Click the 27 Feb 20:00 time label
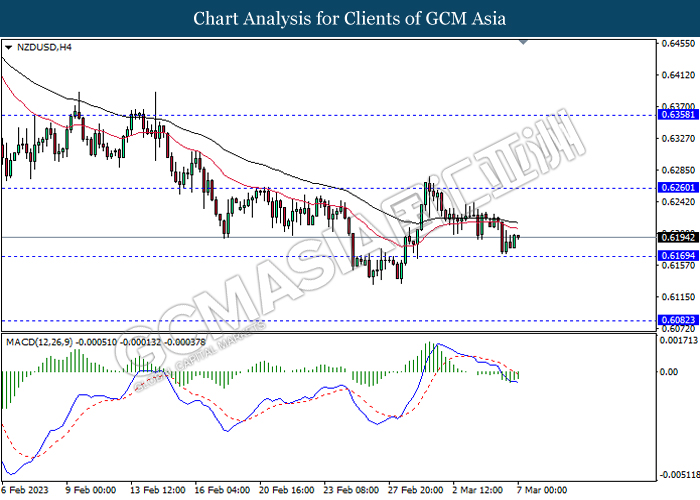Viewport: 700px width, 500px height. tap(416, 490)
